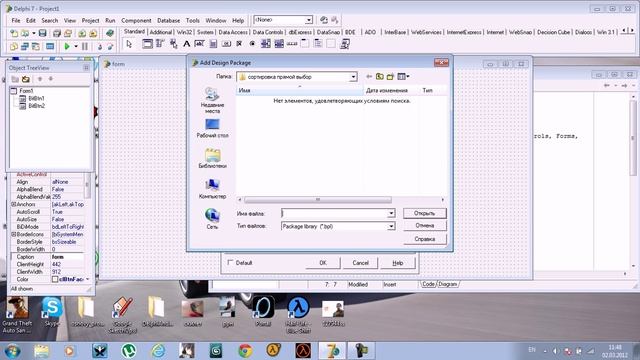This screenshot has width=640, height=360.
Task: Open the Run button dropdown arrow
Action: click(76, 47)
